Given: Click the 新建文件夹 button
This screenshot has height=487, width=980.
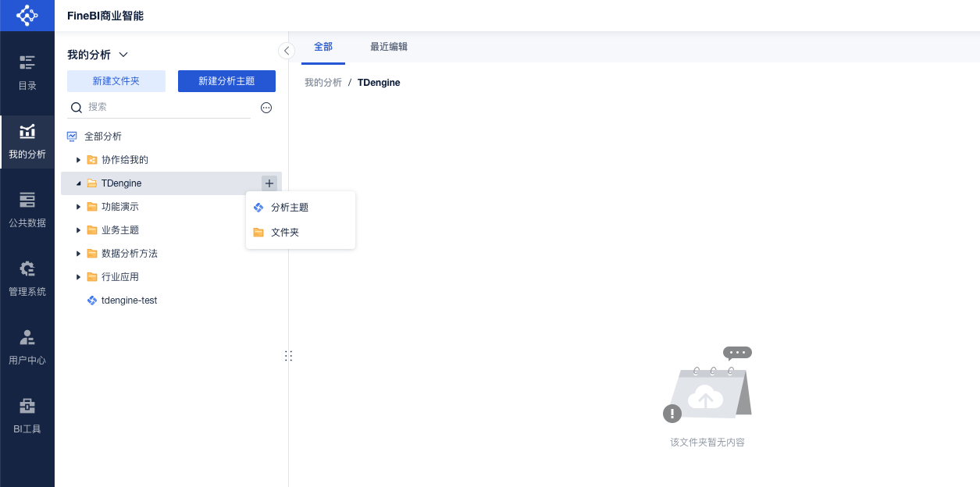Looking at the screenshot, I should tap(116, 81).
